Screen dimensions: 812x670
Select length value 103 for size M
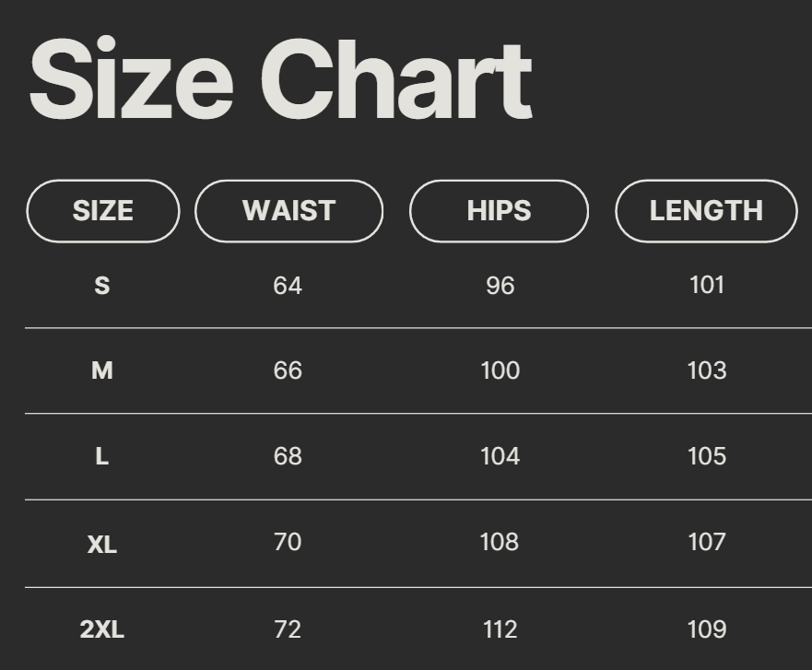(707, 370)
